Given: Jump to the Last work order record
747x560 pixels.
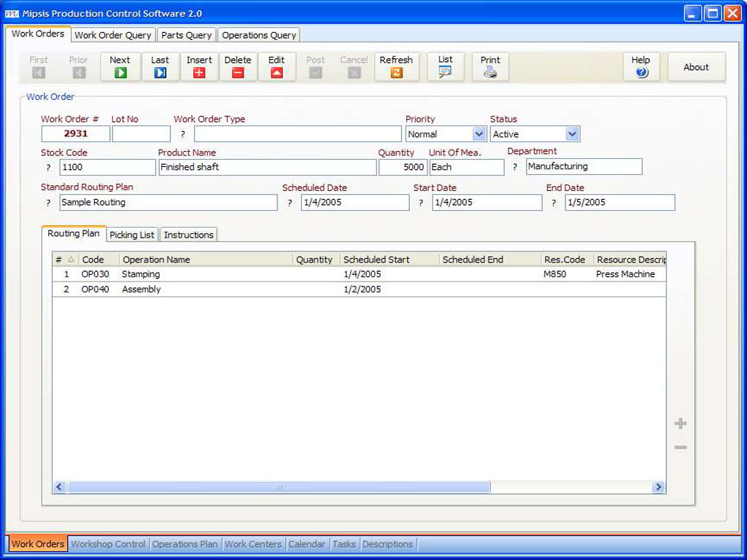Looking at the screenshot, I should [x=160, y=67].
